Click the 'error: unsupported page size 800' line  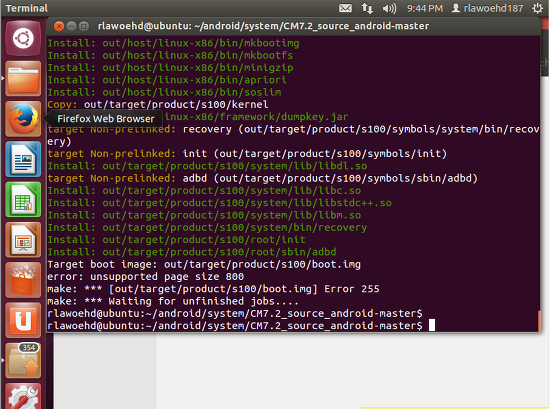point(146,277)
